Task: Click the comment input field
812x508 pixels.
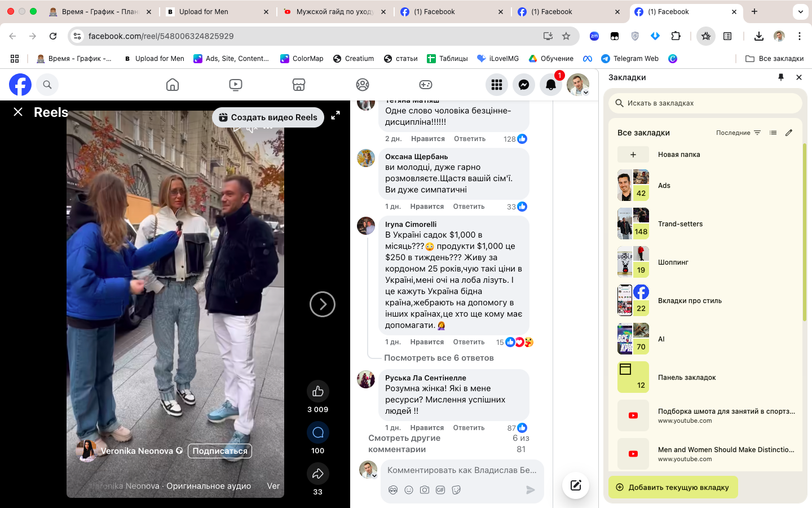Action: (462, 470)
